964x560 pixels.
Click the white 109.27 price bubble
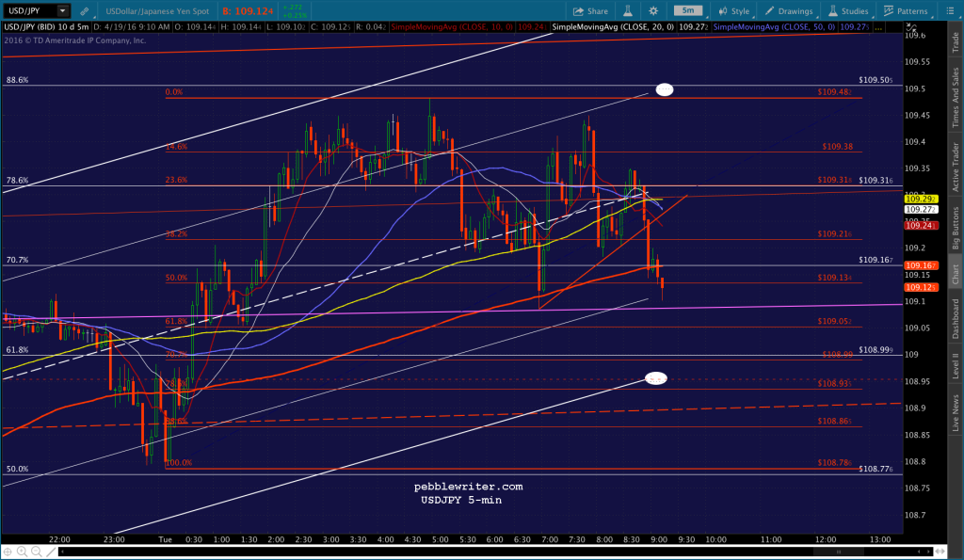point(921,210)
